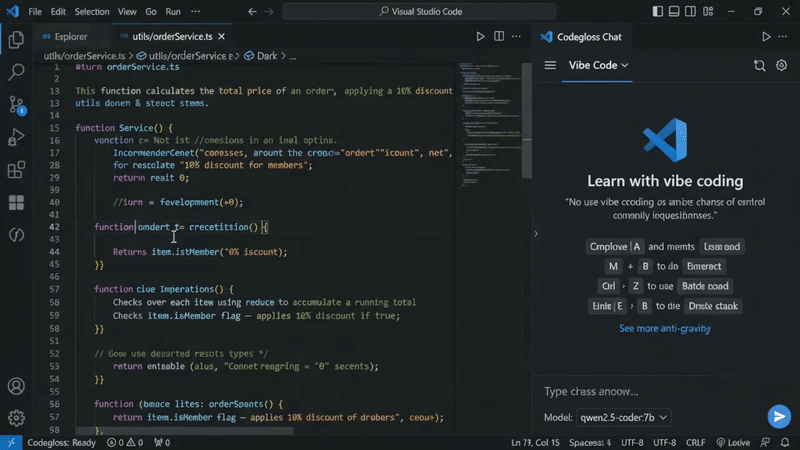
Task: Open Codegloss Chat panel more actions
Action: pos(783,37)
